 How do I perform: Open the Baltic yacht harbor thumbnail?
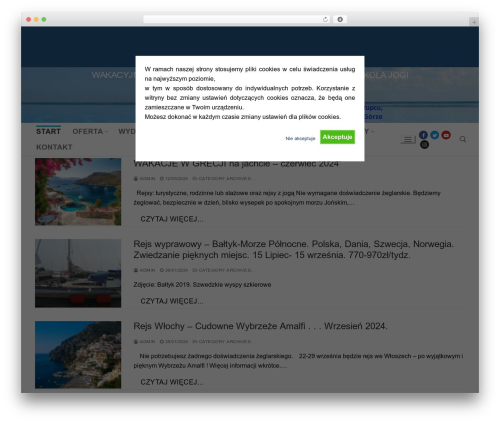pos(78,273)
